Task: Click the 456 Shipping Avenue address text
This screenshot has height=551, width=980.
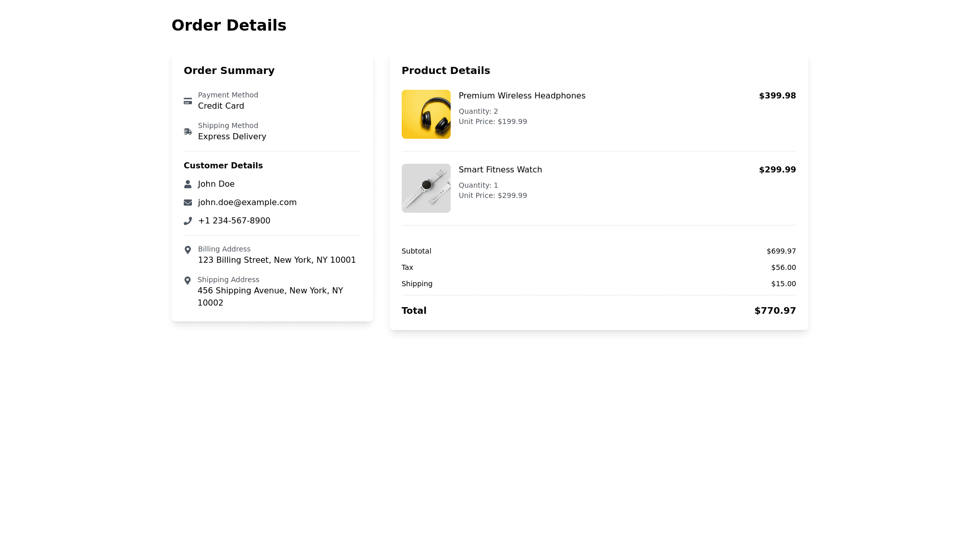Action: click(270, 291)
